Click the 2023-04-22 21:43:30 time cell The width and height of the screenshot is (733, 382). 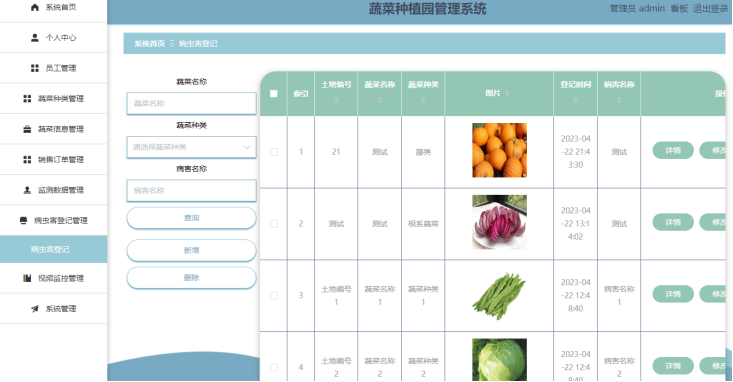(575, 152)
